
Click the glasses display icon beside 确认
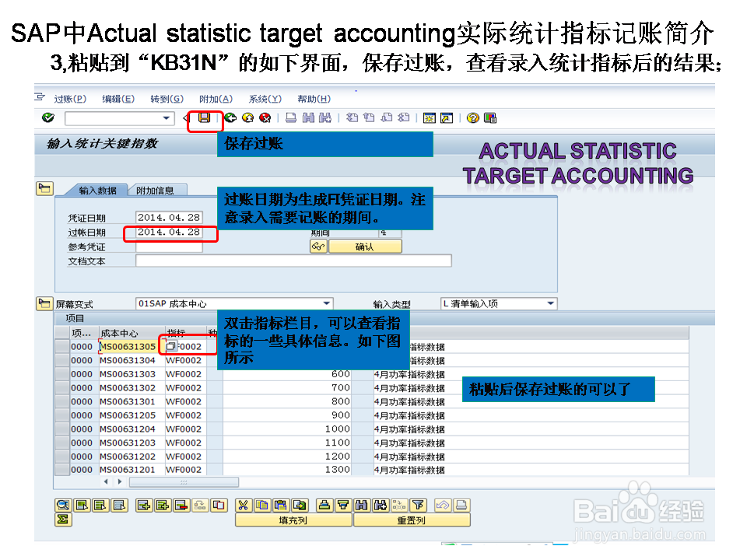coord(318,247)
